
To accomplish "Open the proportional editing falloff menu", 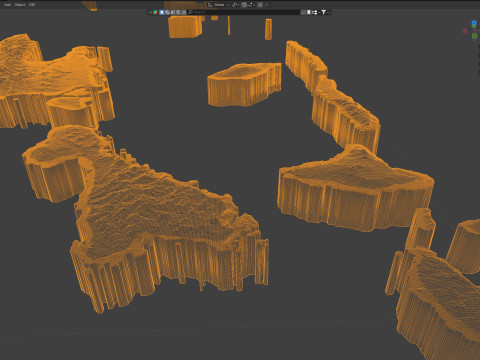I will coord(267,5).
